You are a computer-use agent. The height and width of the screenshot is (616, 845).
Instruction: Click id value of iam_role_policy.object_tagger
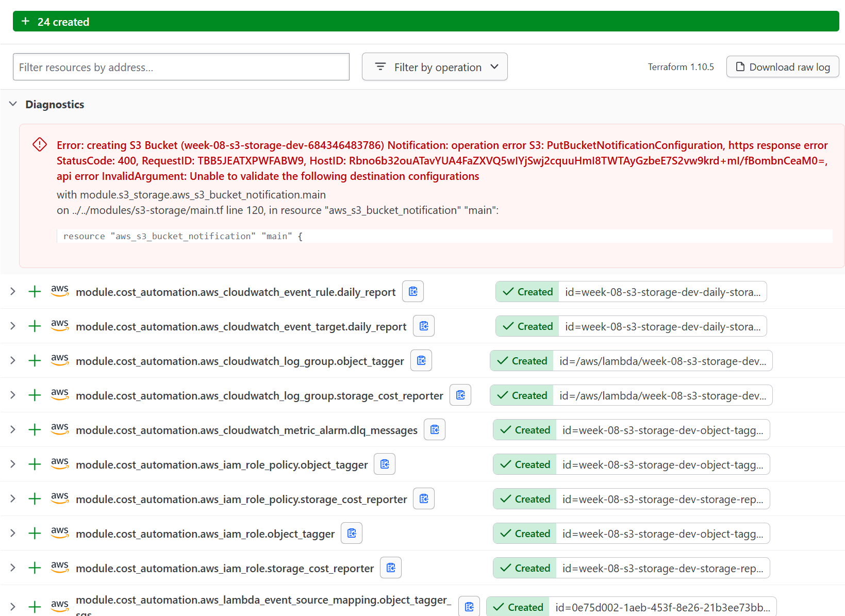(x=662, y=464)
